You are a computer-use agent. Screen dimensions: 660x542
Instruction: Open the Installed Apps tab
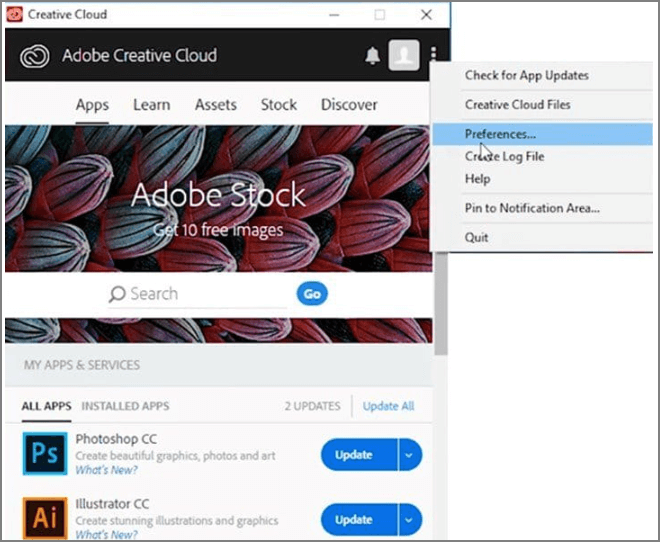125,406
